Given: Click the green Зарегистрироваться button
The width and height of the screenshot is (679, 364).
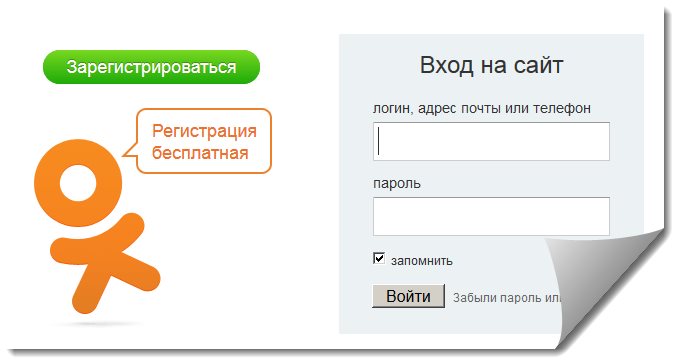Looking at the screenshot, I should click(x=151, y=67).
